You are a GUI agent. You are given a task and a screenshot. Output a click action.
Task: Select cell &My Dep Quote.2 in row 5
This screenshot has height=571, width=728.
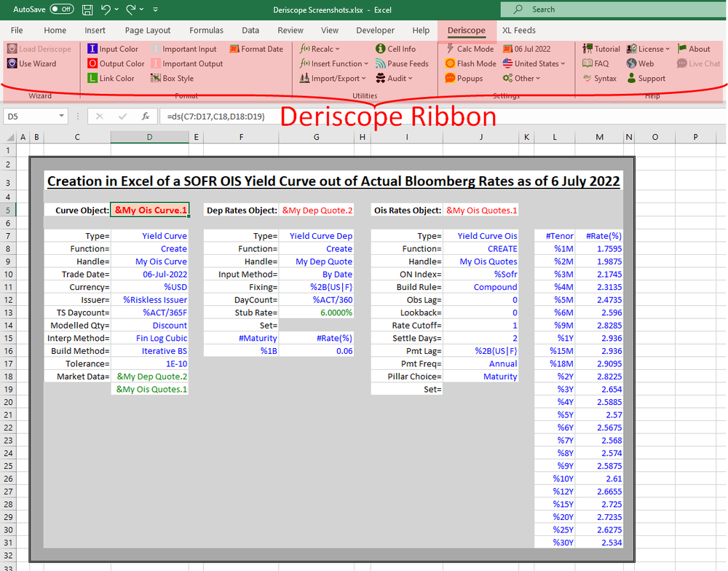click(x=316, y=210)
